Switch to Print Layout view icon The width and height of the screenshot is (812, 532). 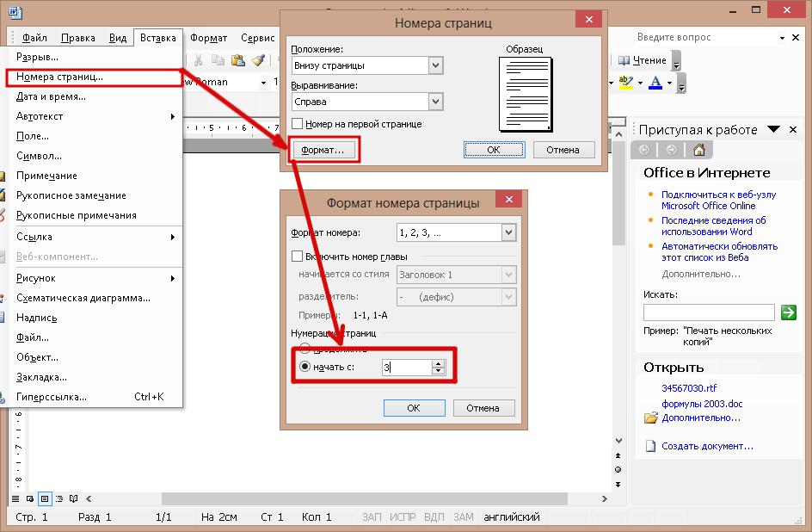coord(45,498)
